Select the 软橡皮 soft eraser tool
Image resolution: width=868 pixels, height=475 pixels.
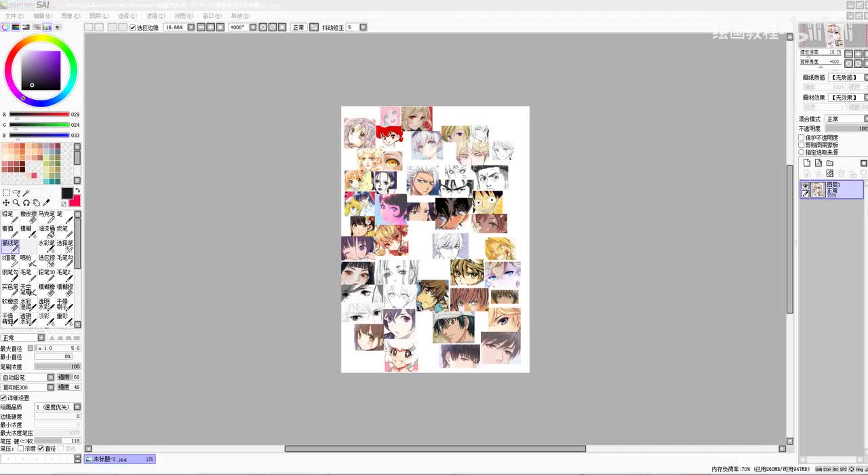tap(9, 305)
